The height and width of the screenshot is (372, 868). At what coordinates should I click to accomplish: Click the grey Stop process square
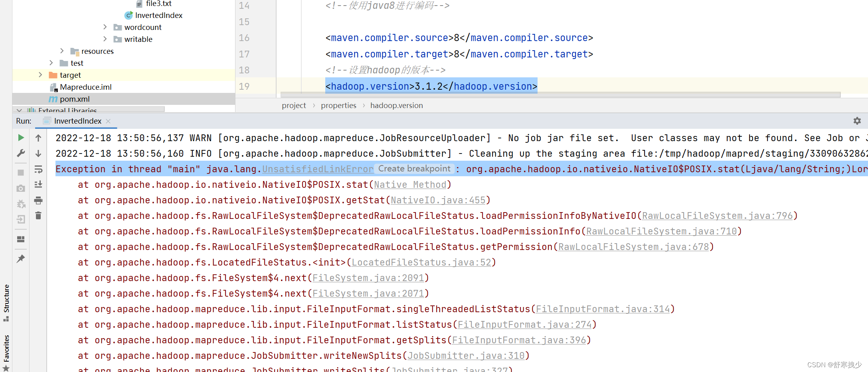click(21, 173)
